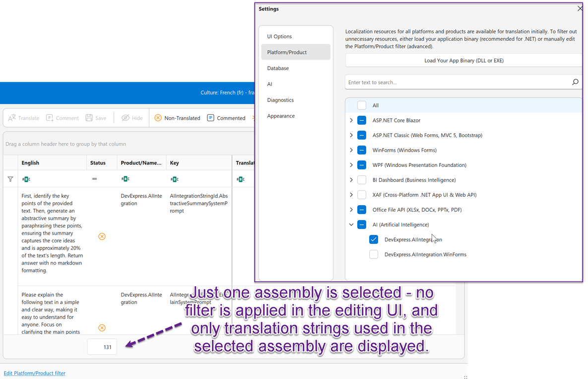Click the 131 row count summary
The height and width of the screenshot is (379, 588).
pyautogui.click(x=102, y=347)
